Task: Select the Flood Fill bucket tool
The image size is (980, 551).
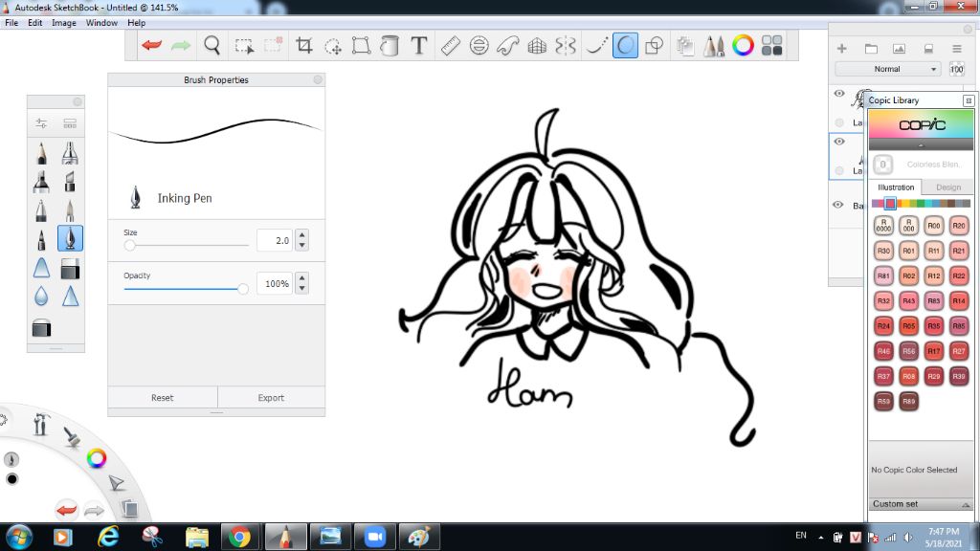Action: point(390,46)
